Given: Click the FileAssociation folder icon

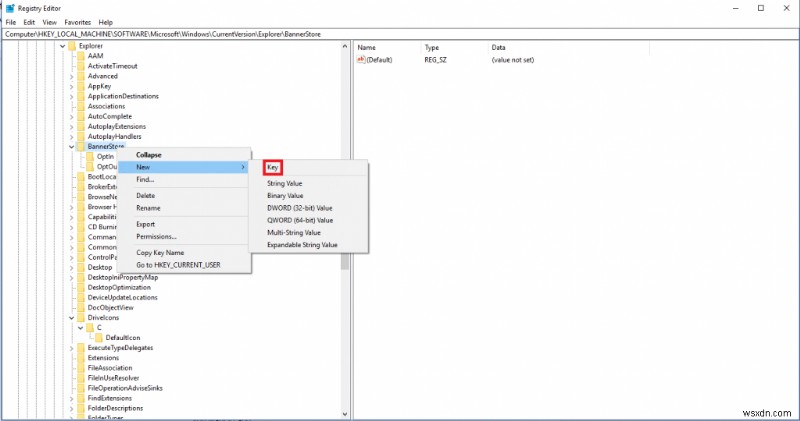Looking at the screenshot, I should pos(81,368).
